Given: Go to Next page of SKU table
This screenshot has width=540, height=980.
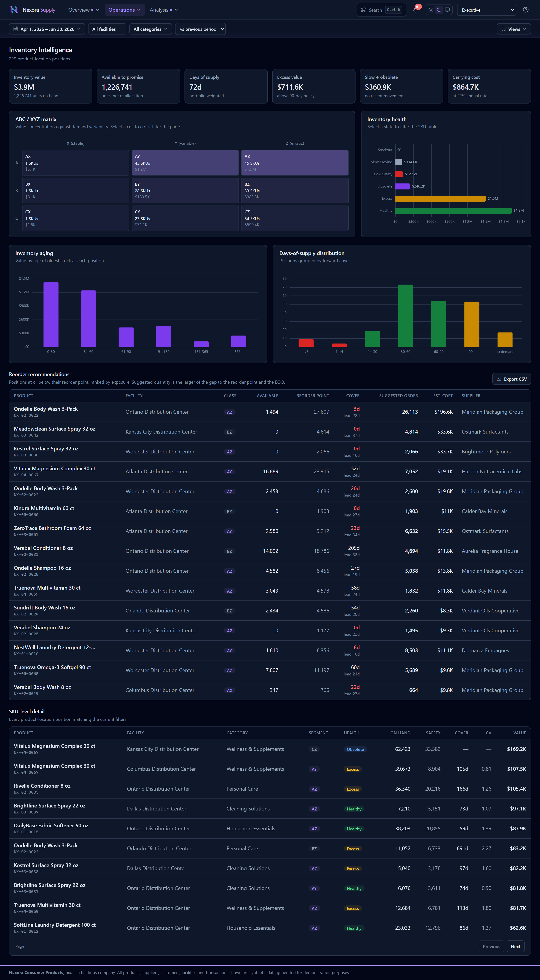Looking at the screenshot, I should click(x=515, y=946).
